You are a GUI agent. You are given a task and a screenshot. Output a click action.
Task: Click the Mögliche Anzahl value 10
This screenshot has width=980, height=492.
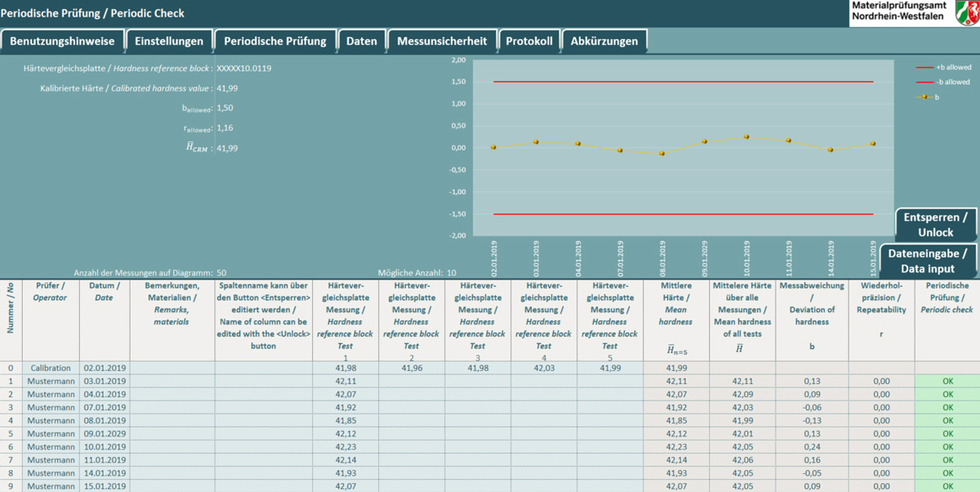pos(452,273)
